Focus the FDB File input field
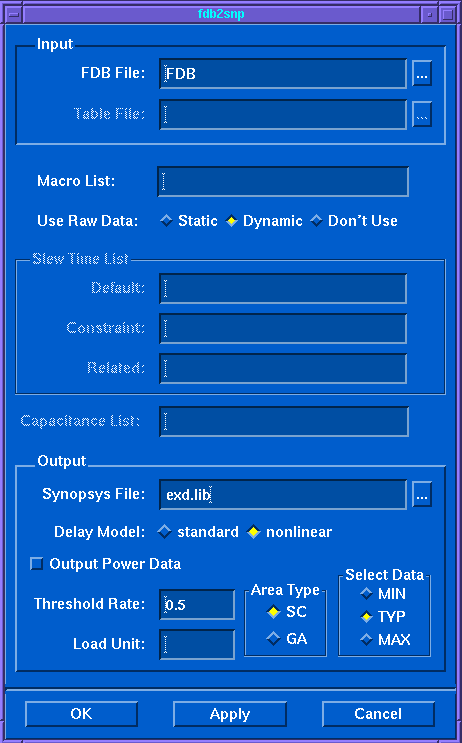The width and height of the screenshot is (462, 743). coord(283,73)
